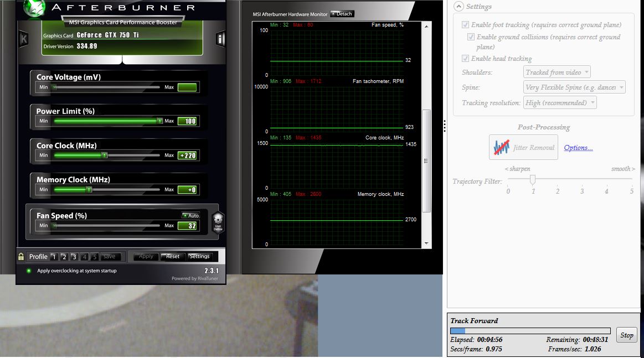
Task: Select profile slot 3
Action: click(x=74, y=257)
